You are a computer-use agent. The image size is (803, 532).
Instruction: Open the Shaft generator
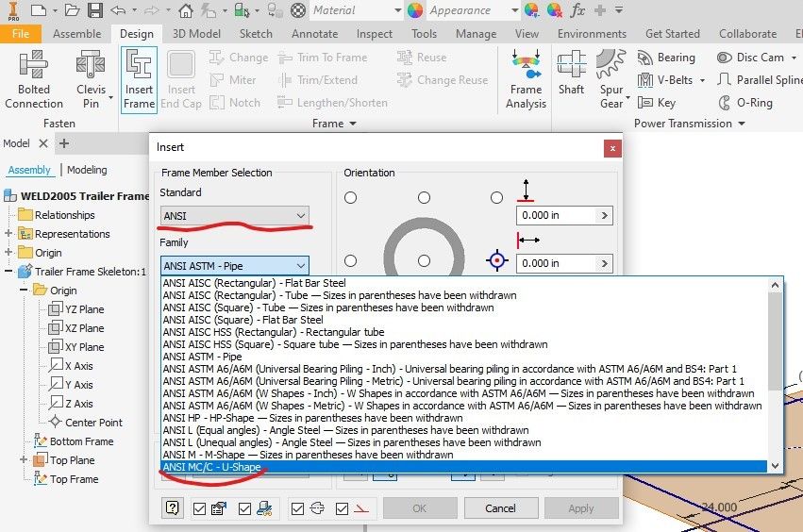click(x=571, y=73)
